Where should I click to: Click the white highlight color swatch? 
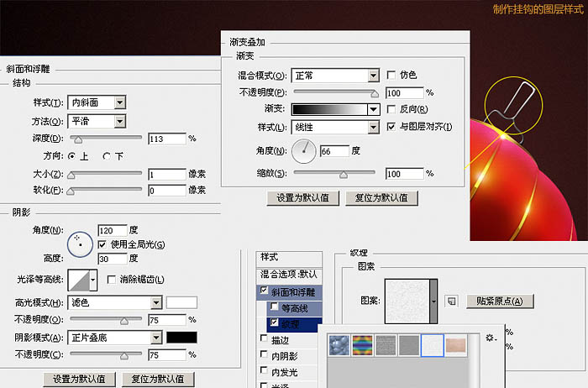coord(182,302)
